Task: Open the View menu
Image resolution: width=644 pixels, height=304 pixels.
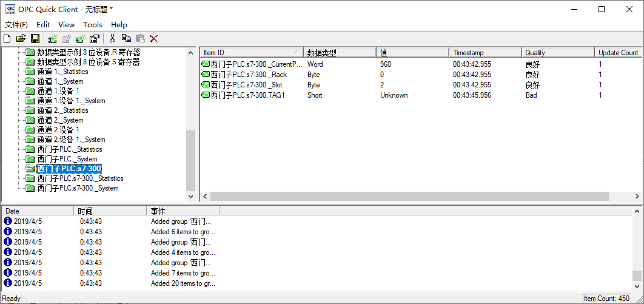Action: (x=67, y=25)
